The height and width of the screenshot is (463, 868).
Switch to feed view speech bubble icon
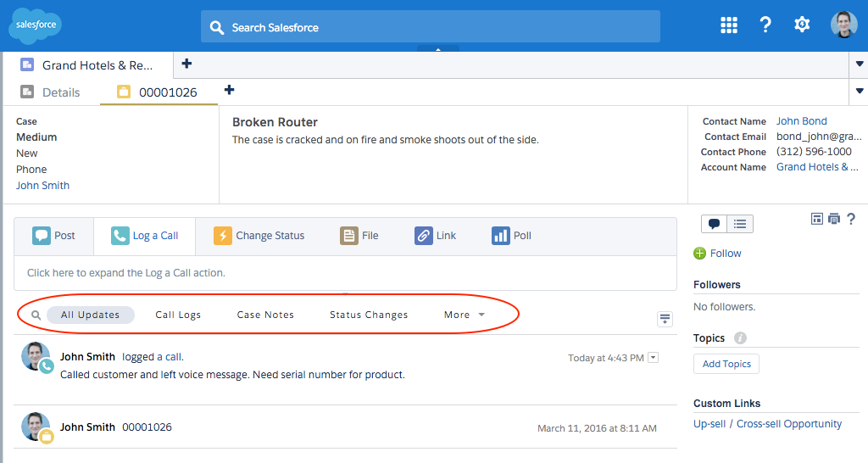point(714,224)
